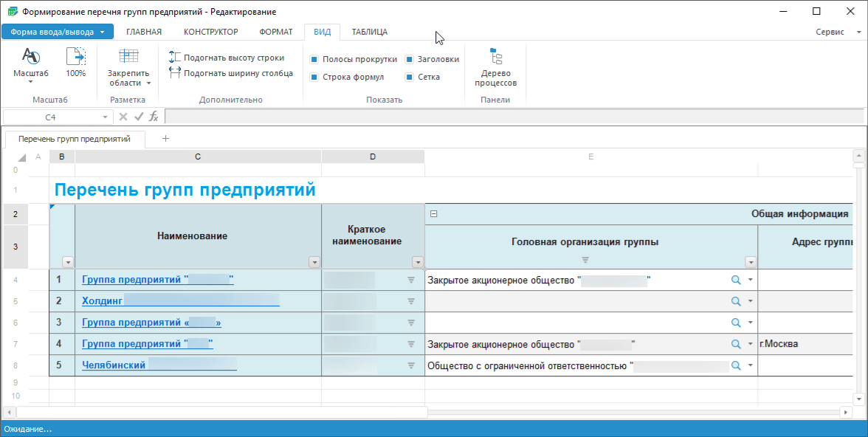Click filter icon under Головная организация группы header

pos(585,260)
